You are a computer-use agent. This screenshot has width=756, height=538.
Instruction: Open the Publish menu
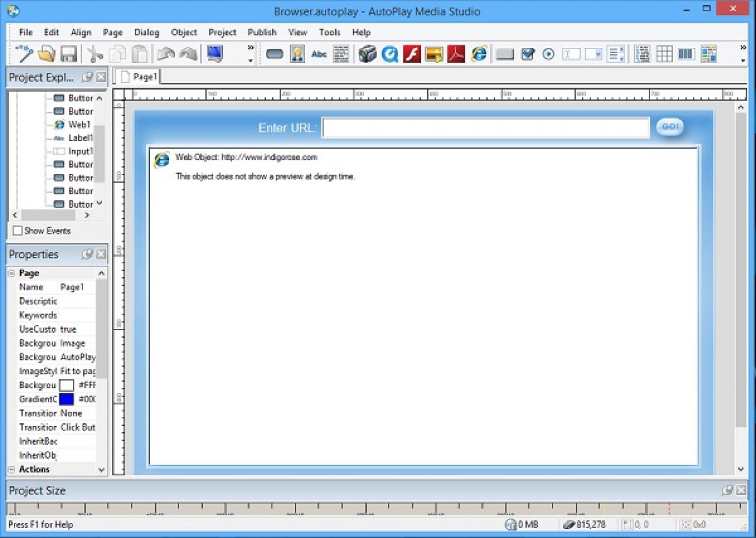point(262,32)
